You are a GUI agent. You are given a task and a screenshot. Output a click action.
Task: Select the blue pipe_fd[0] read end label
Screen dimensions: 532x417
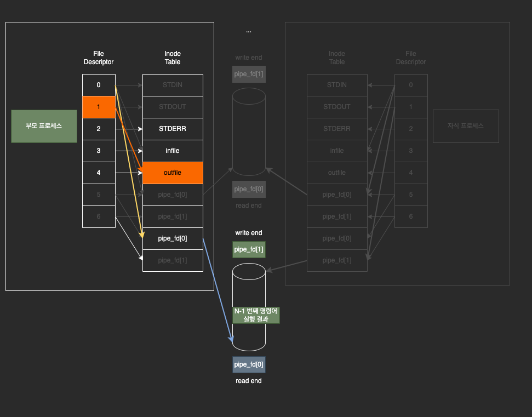pos(249,364)
